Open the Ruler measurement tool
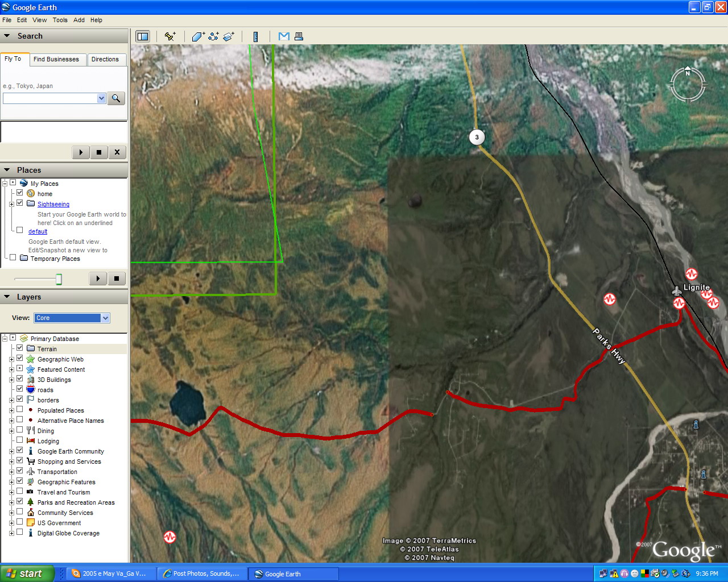 tap(255, 36)
